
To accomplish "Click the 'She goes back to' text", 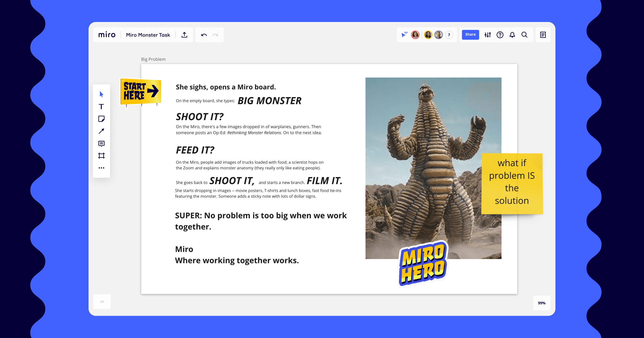I will [192, 183].
